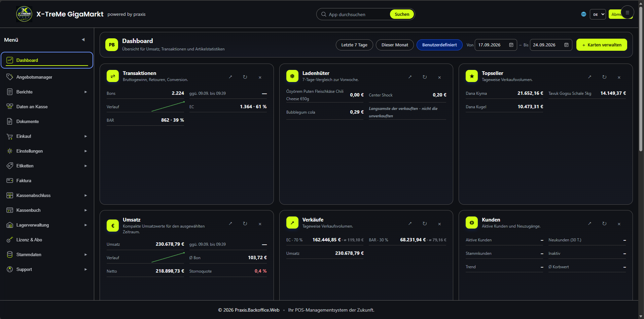
Task: Expand the Topseller card
Action: [589, 77]
